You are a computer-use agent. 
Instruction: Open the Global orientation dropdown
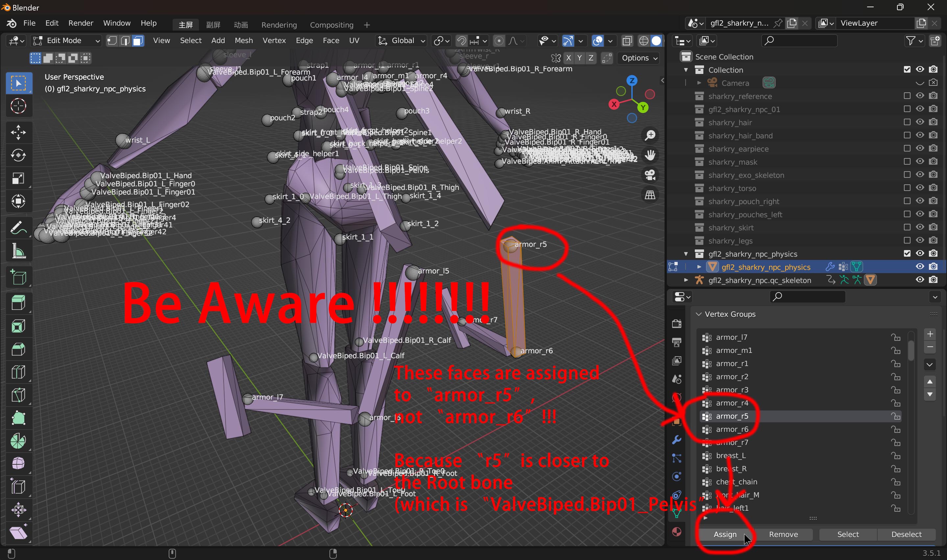click(x=402, y=41)
